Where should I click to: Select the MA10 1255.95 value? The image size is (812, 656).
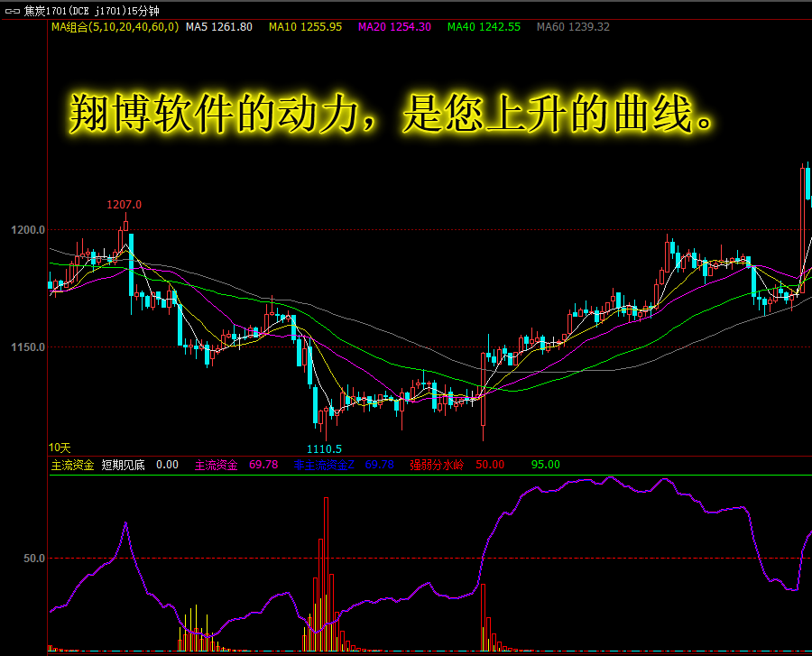306,27
